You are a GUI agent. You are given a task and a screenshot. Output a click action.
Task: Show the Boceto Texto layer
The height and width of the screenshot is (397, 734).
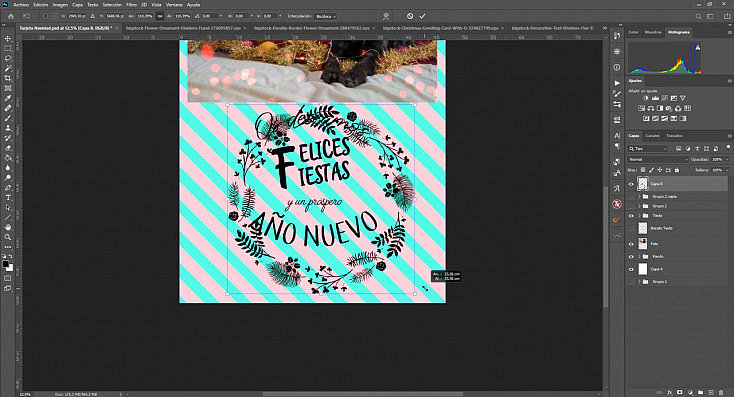tap(631, 228)
